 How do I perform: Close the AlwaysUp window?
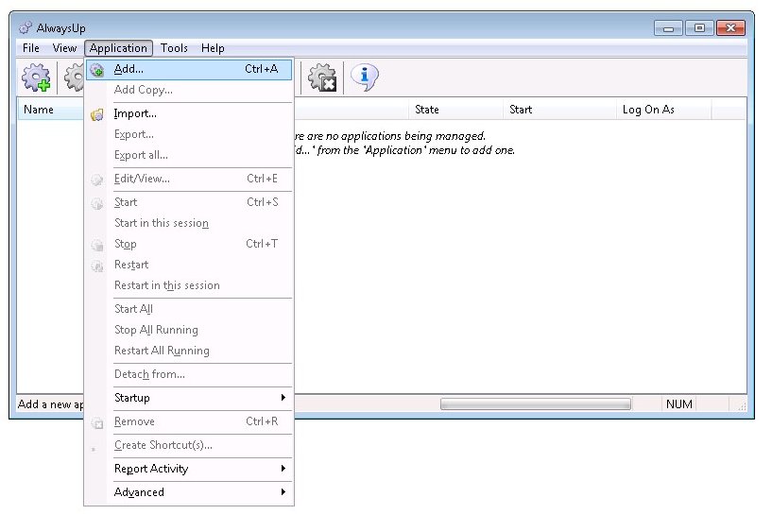[730, 28]
